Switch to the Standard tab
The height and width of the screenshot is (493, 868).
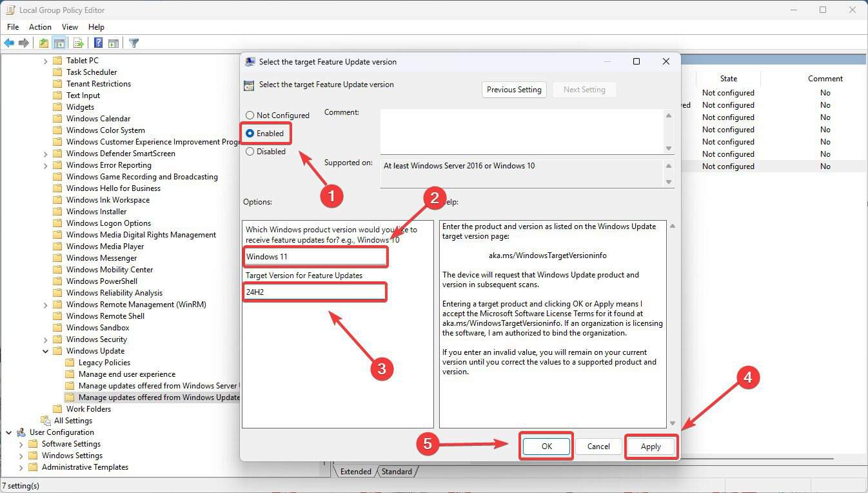397,472
